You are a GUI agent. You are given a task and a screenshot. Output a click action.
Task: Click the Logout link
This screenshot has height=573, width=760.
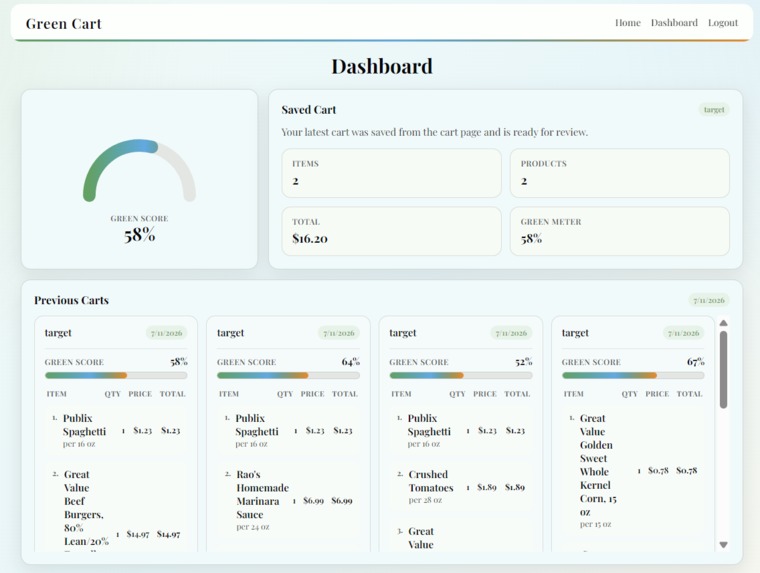click(723, 23)
